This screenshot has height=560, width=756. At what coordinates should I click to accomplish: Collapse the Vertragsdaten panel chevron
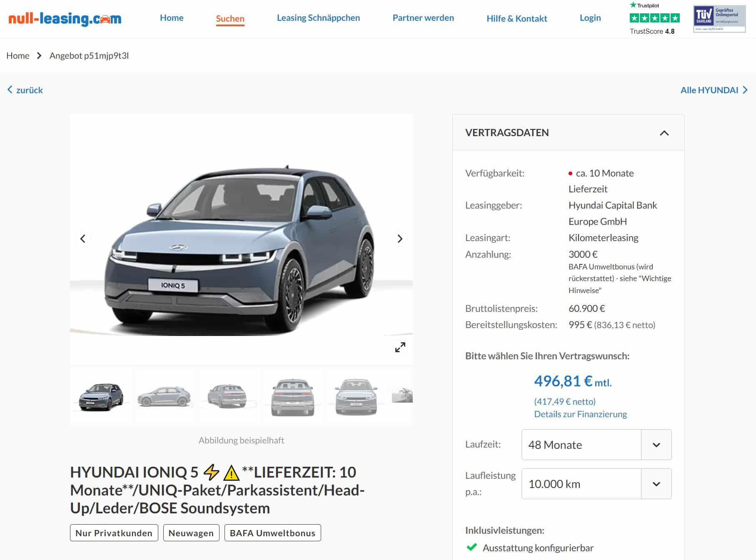tap(664, 133)
